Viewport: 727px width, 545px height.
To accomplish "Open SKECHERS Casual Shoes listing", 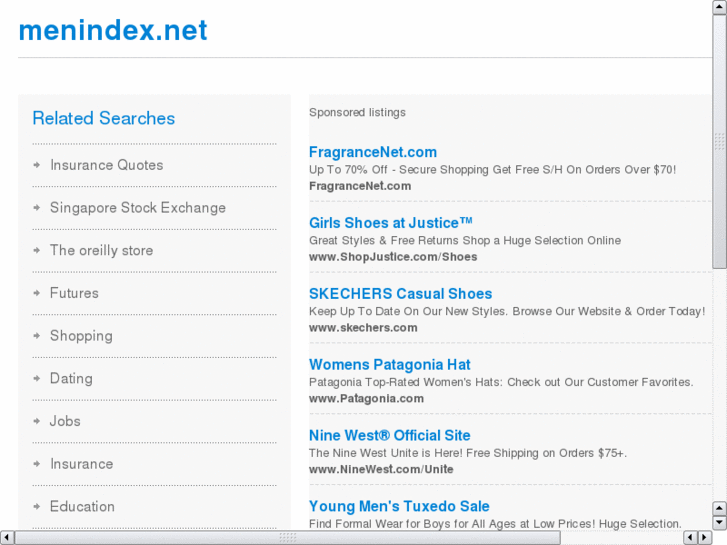I will (401, 294).
